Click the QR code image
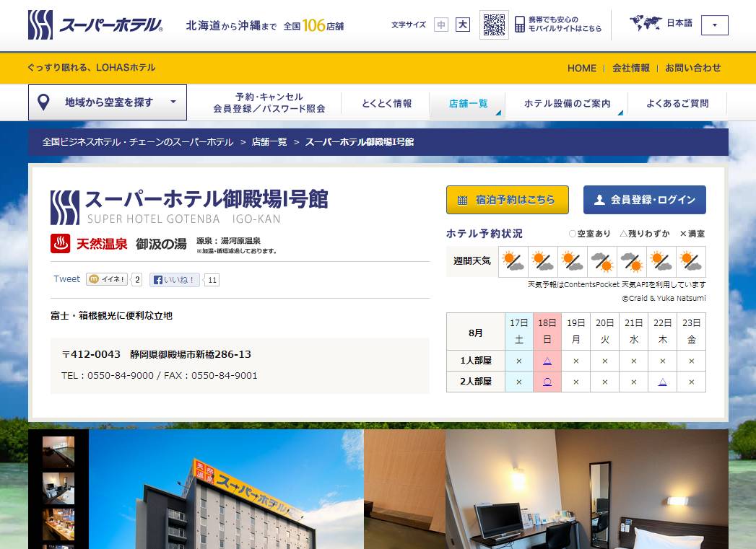The width and height of the screenshot is (756, 549). tap(494, 25)
